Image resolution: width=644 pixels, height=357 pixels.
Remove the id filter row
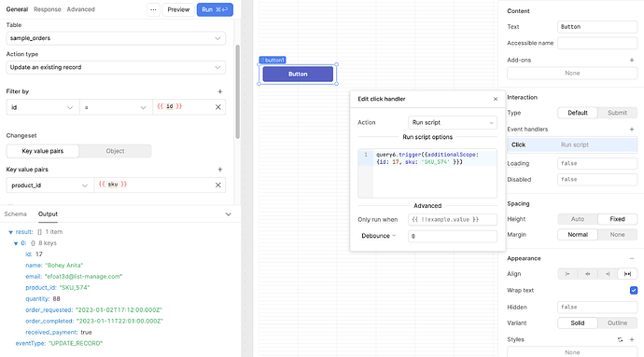[x=218, y=107]
